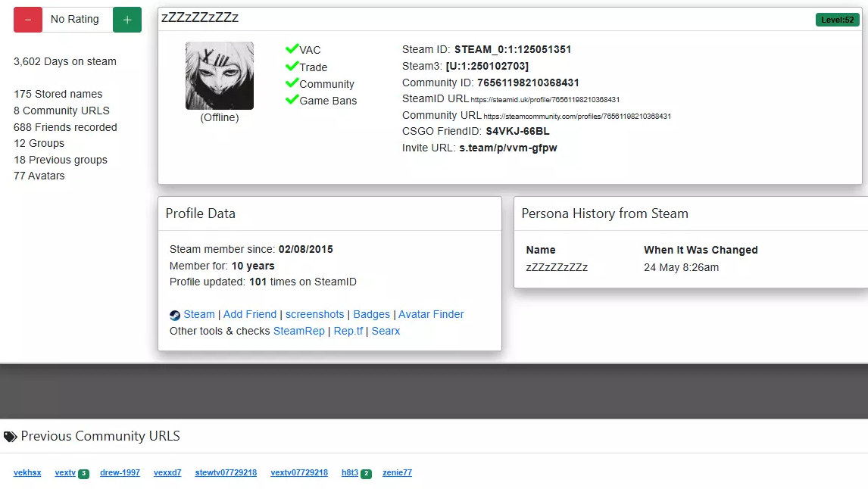Click the 24 May 8:26am change time
Image resolution: width=868 pixels, height=489 pixels.
point(682,267)
